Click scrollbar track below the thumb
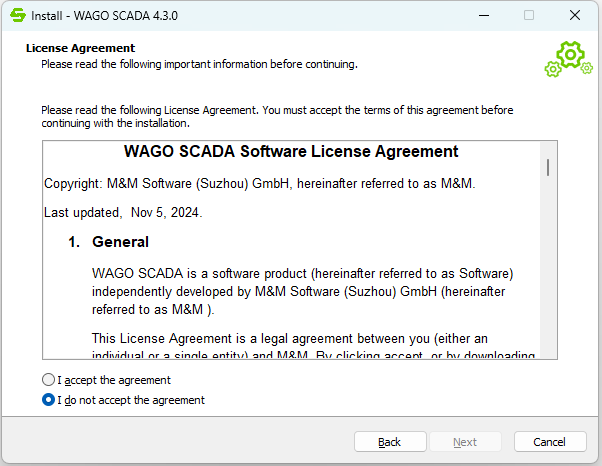602x466 pixels. coord(548,280)
